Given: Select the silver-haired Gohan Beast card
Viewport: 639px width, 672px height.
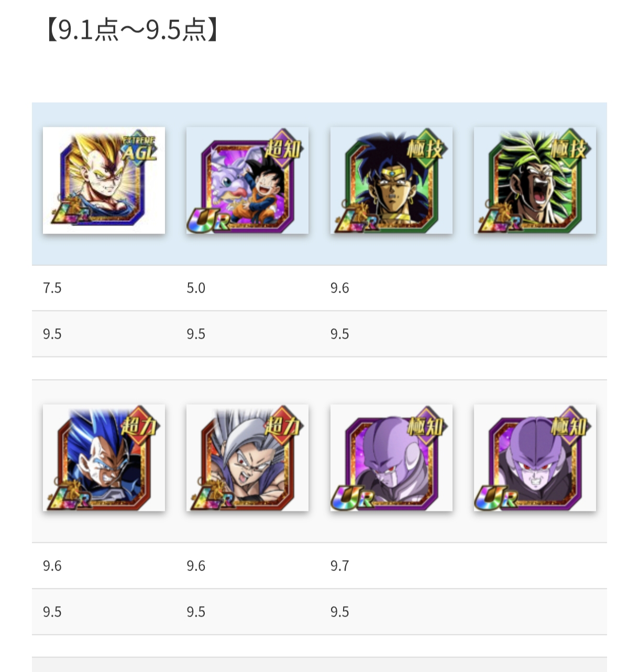Looking at the screenshot, I should 247,457.
